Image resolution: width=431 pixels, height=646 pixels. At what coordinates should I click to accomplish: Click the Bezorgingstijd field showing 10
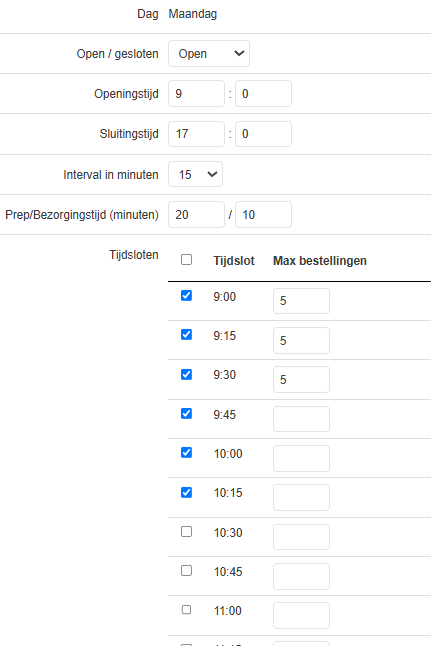pyautogui.click(x=263, y=215)
